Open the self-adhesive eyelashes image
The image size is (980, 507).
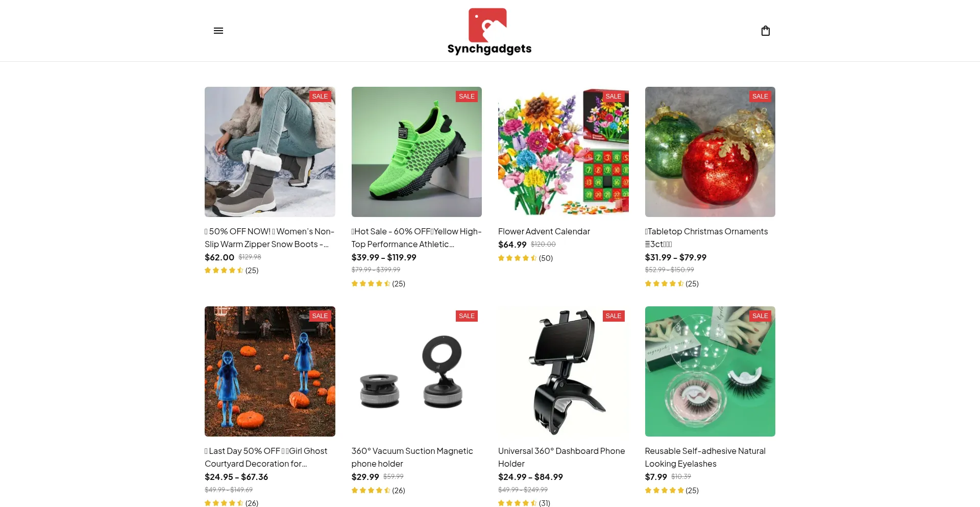click(710, 371)
